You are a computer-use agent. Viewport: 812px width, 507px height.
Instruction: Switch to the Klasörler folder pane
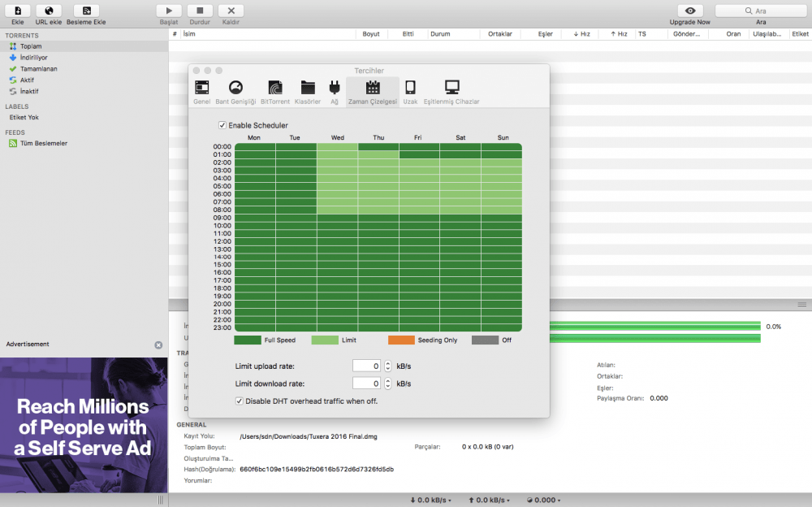(x=308, y=93)
